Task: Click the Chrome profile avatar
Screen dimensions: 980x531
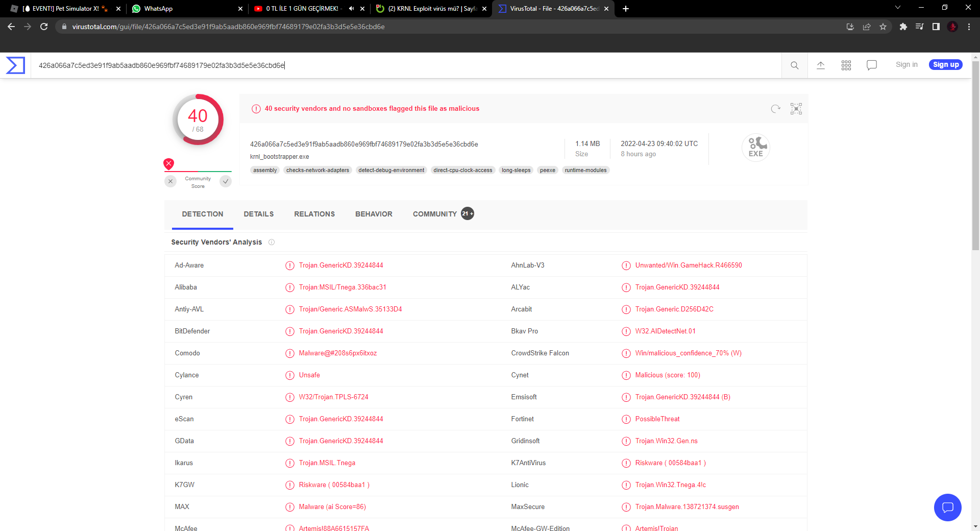Action: pyautogui.click(x=952, y=27)
